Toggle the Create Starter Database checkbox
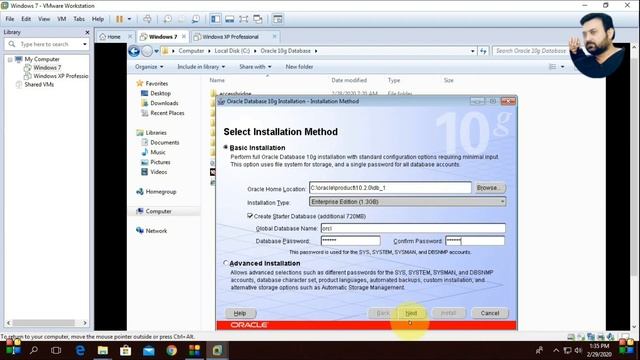This screenshot has width=640, height=360. click(x=250, y=216)
